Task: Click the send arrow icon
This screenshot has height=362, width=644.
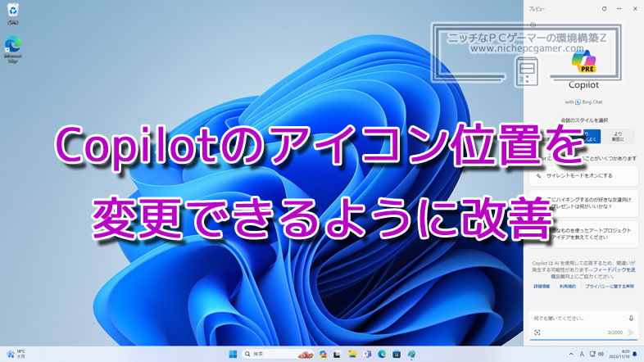Action: click(631, 333)
